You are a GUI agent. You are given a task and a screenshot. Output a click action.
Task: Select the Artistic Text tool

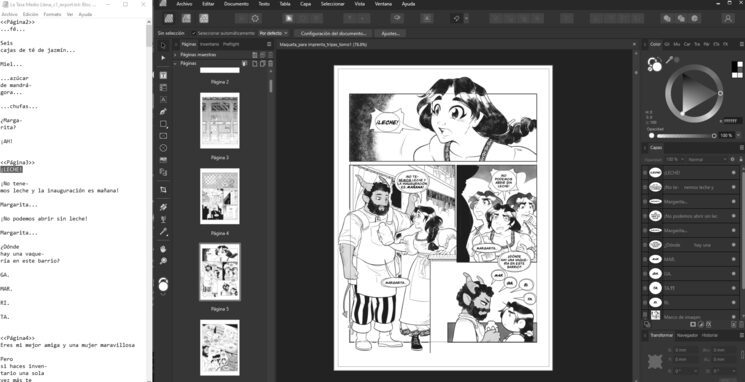tap(163, 100)
